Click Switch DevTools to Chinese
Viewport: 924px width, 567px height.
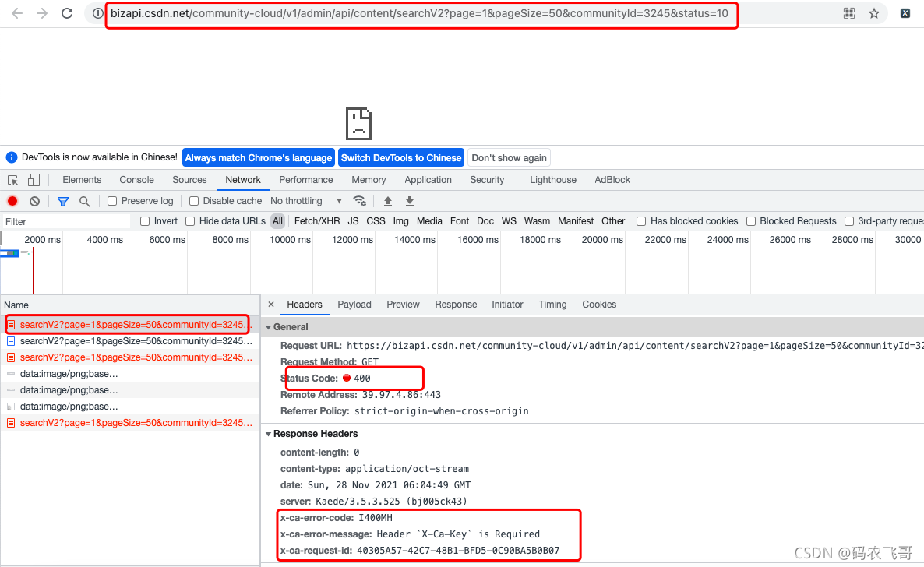pos(401,158)
